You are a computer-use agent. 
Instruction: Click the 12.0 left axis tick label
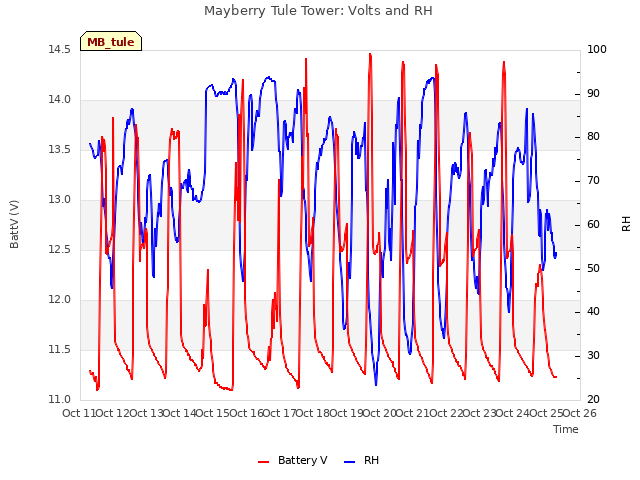click(x=60, y=300)
